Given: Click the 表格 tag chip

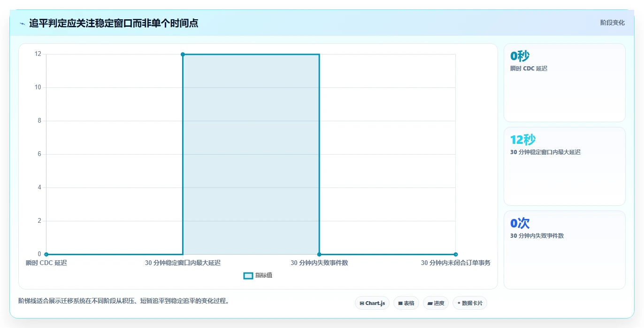Looking at the screenshot, I should tap(406, 303).
